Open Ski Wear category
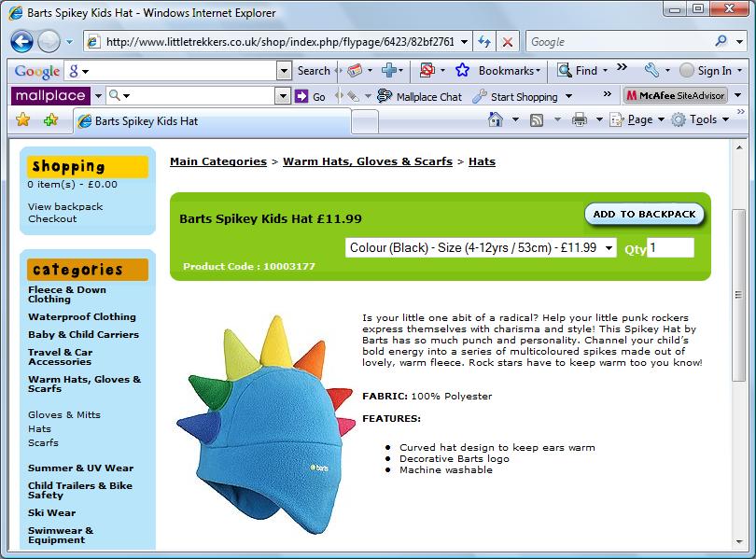This screenshot has width=756, height=559. coord(51,512)
